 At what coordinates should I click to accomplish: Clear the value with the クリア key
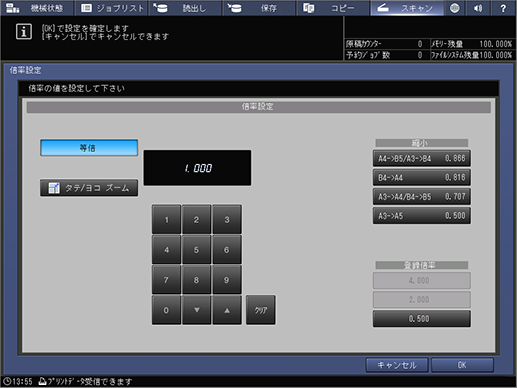(261, 310)
